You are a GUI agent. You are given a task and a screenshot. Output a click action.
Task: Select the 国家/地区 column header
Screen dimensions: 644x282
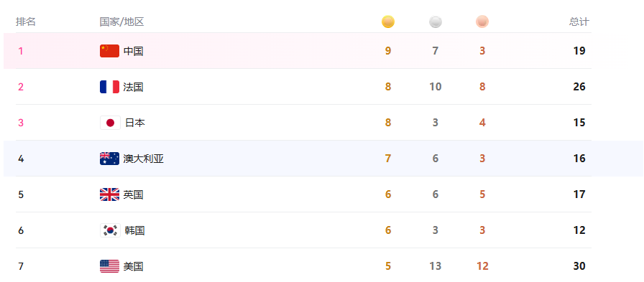pyautogui.click(x=121, y=22)
